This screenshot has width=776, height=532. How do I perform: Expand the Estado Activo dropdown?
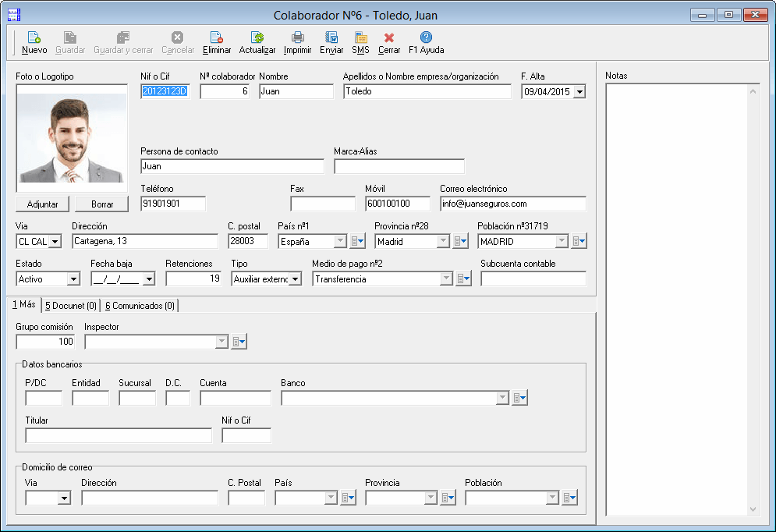tap(74, 279)
